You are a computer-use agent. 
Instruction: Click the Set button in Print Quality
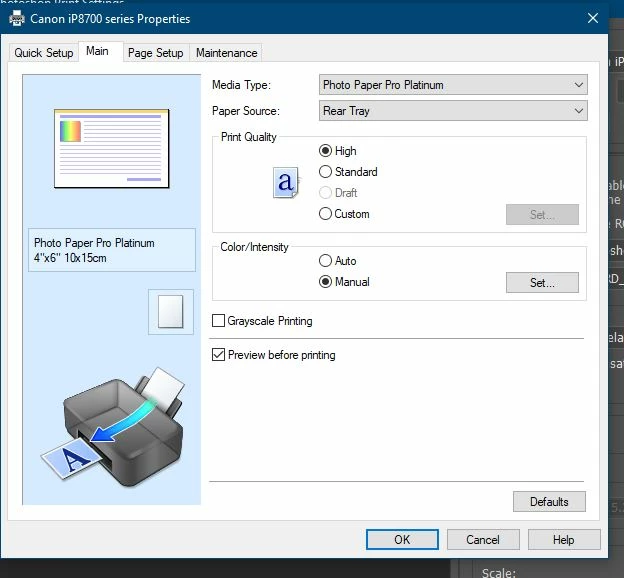tap(542, 215)
